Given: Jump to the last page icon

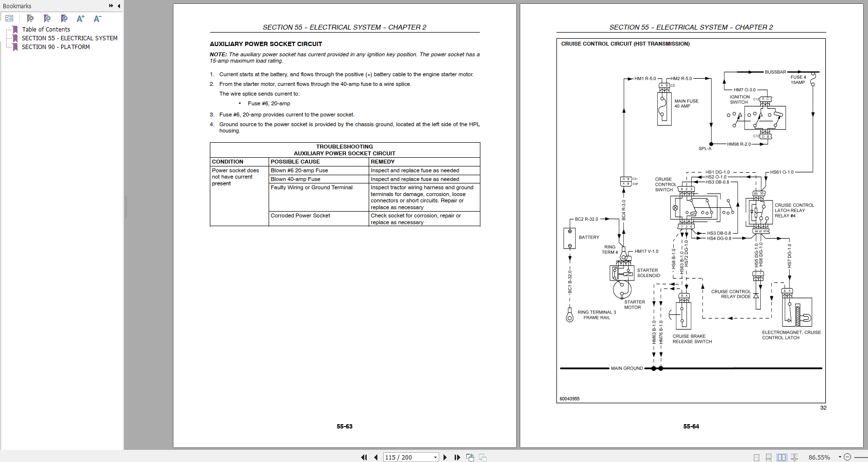Looking at the screenshot, I should (x=457, y=457).
